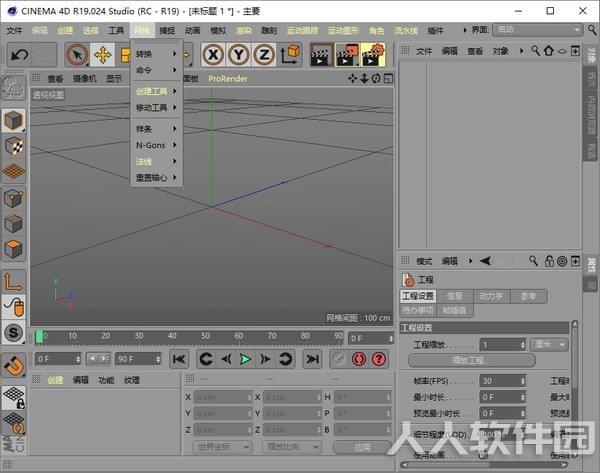Viewport: 600px width, 473px height.
Task: Go to start of animation
Action: 179,359
